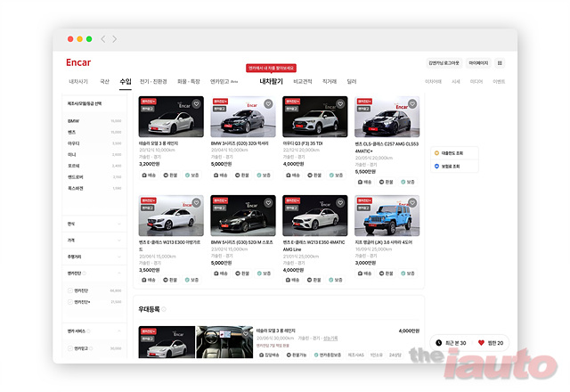
Task: Click refund badge under Jeep Wrangler card
Action: (x=386, y=274)
